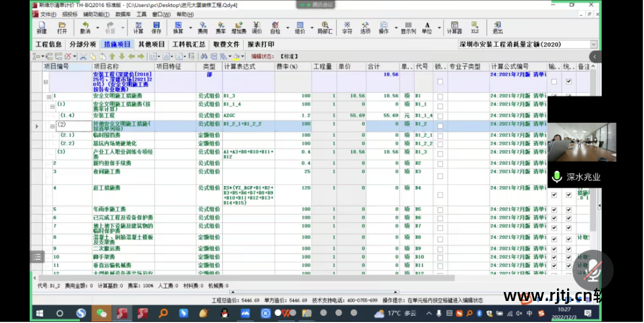The width and height of the screenshot is (644, 323).
Task: Open the 计算器 (Calculator) tool
Action: tap(454, 27)
